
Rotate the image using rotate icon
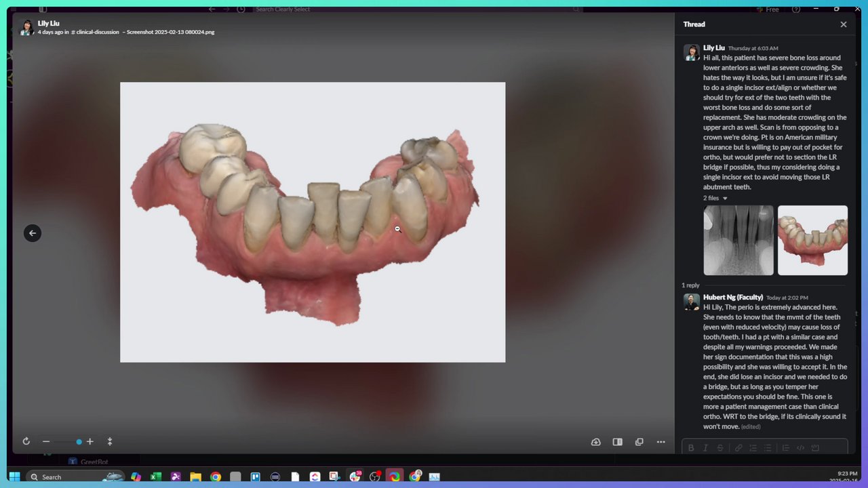[x=26, y=441]
